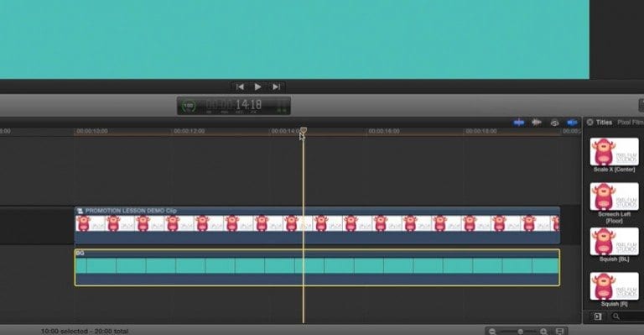Jump to the next edit point
This screenshot has height=335, width=644.
point(276,86)
